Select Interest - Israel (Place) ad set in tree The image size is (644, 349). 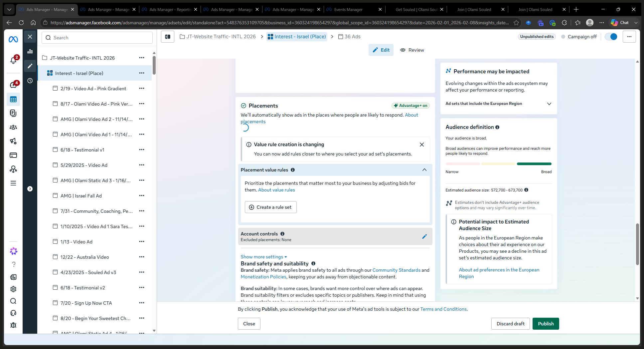pos(79,73)
